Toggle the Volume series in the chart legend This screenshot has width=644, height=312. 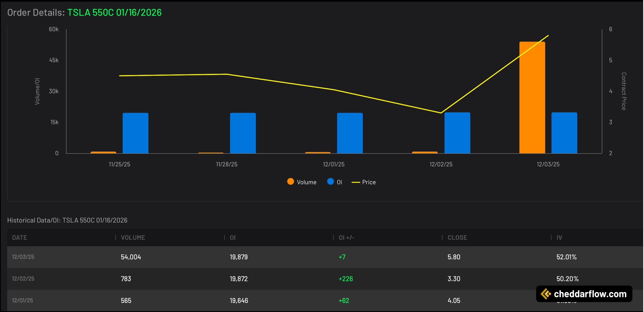[302, 182]
